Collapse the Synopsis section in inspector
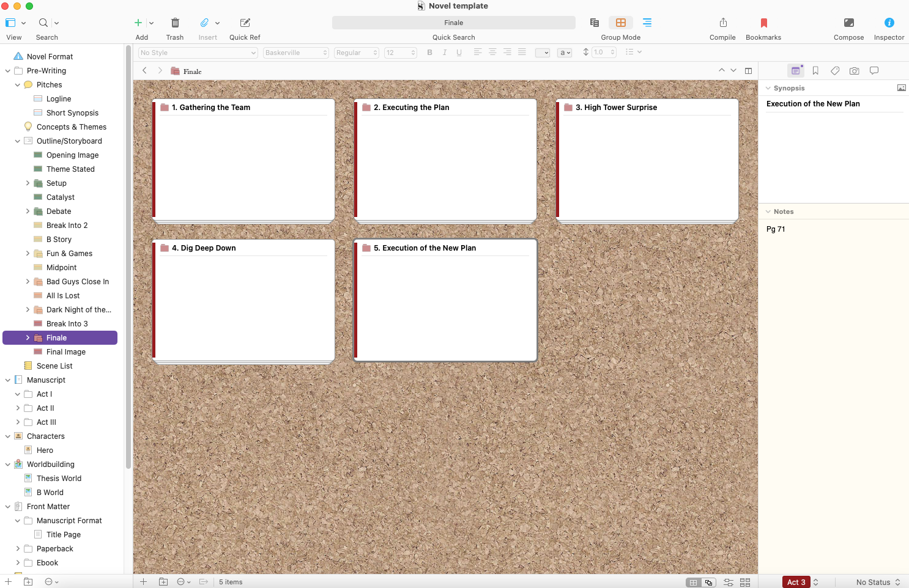 pos(768,88)
